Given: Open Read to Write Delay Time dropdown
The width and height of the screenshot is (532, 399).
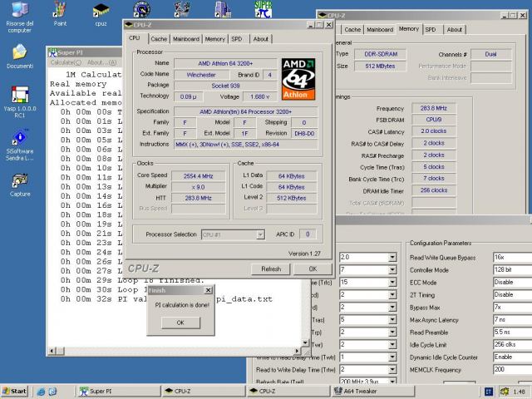Looking at the screenshot, I should (x=392, y=369).
